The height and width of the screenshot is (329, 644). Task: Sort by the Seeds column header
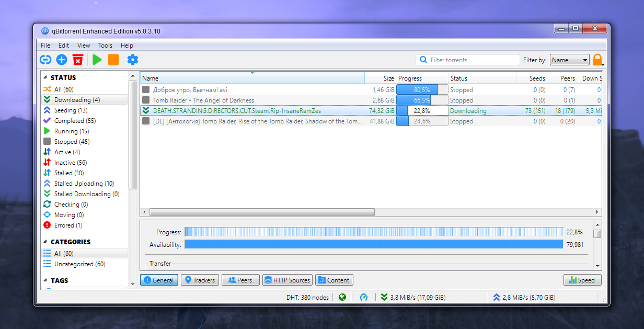[x=532, y=78]
